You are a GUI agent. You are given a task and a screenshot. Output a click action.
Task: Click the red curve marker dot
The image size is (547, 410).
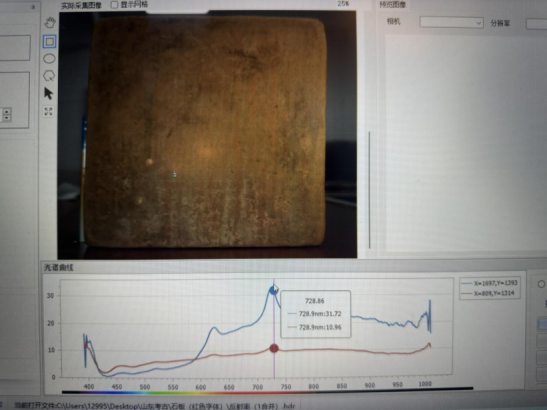pyautogui.click(x=274, y=348)
